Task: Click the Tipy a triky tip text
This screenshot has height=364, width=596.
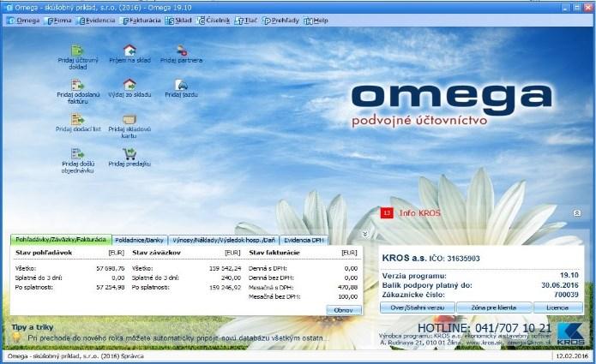Action: point(178,337)
